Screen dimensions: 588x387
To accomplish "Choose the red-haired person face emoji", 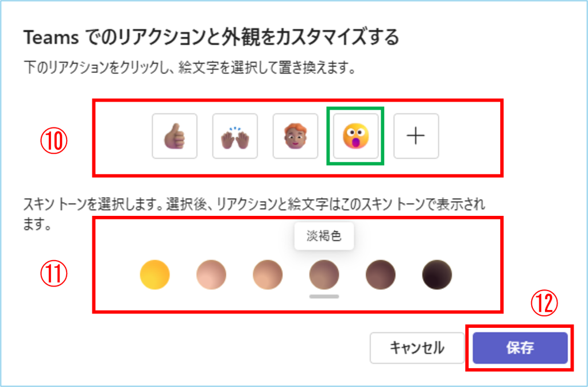I will [295, 136].
